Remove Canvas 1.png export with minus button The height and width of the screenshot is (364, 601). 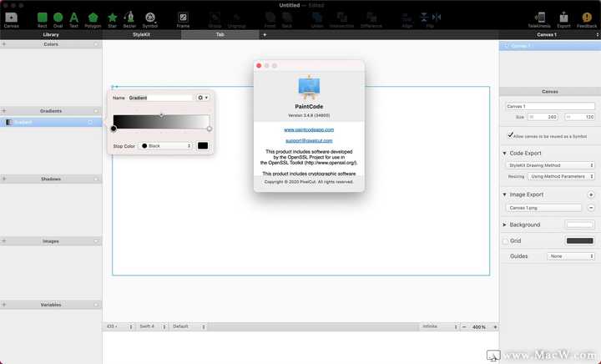coord(591,208)
